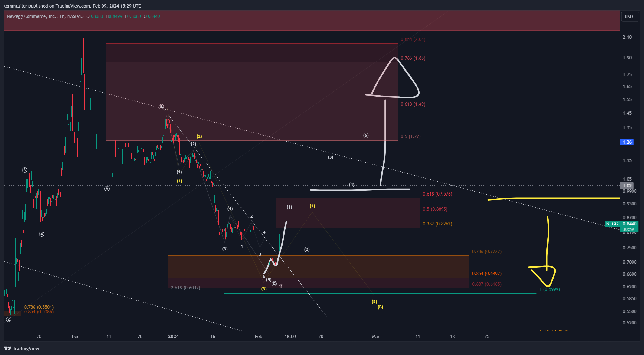644x355 pixels.
Task: Click the 0.382 (0.8262) retracement label
Action: click(437, 224)
